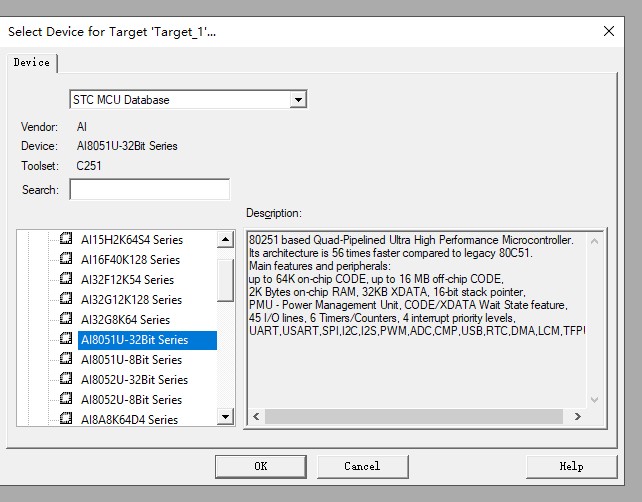Viewport: 642px width, 502px height.
Task: Click description scroll up arrow
Action: coord(595,241)
